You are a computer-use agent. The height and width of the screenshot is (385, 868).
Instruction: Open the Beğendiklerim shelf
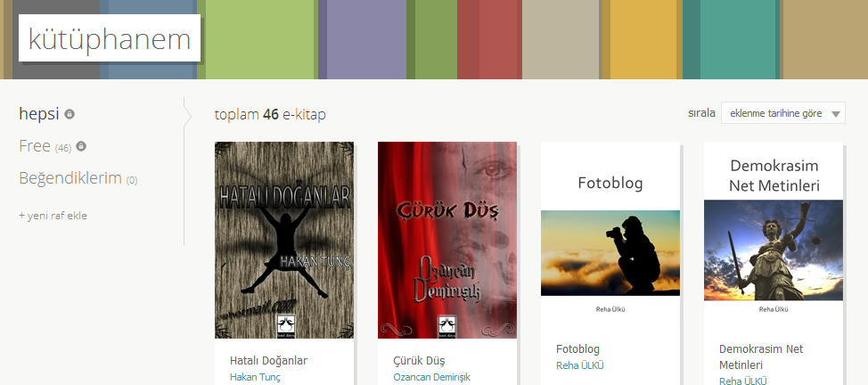pos(70,178)
